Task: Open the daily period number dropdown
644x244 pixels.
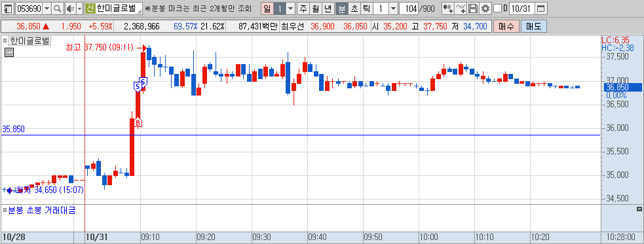Action: 290,9
